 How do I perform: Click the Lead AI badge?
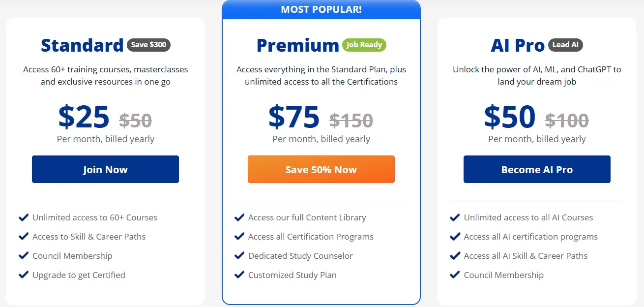pyautogui.click(x=565, y=45)
